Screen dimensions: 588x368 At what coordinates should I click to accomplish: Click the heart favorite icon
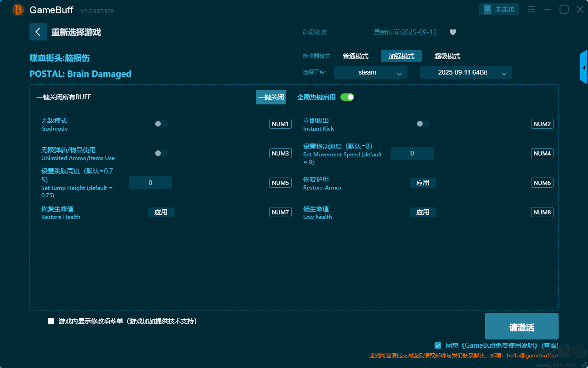[x=453, y=32]
